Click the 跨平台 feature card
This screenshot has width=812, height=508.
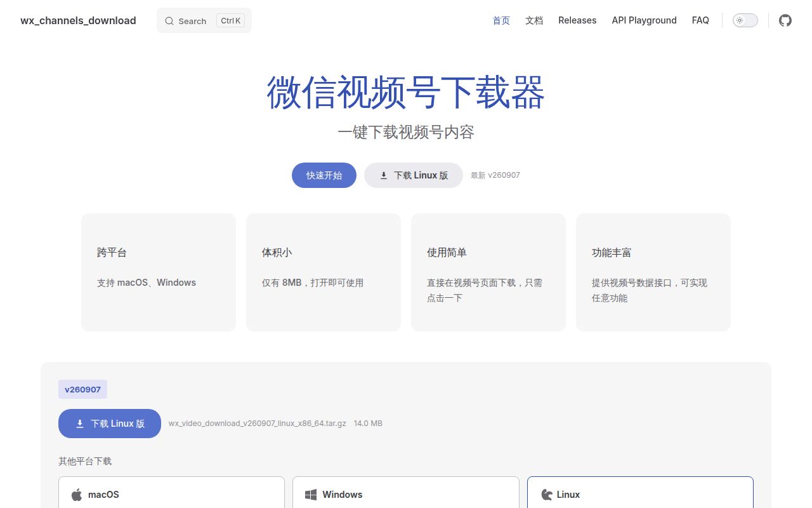tap(159, 272)
